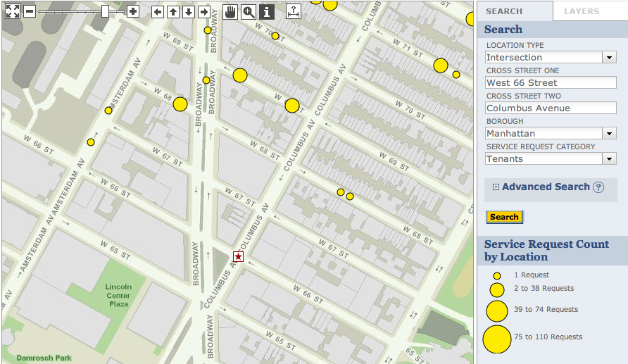Open the Service Request Category dropdown
This screenshot has width=628, height=364.
click(609, 159)
